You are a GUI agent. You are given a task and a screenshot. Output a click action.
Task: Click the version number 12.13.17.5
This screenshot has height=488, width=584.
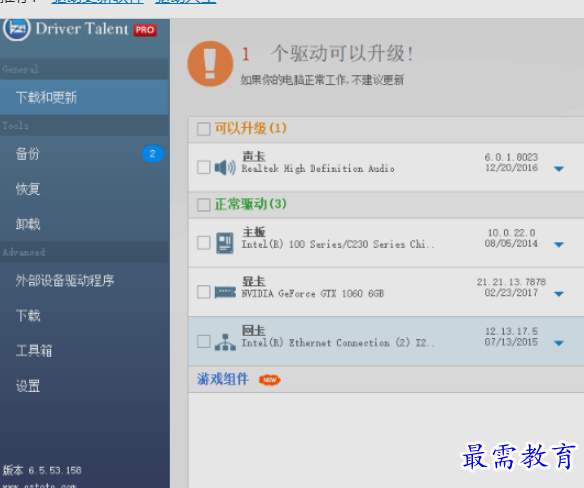[511, 331]
